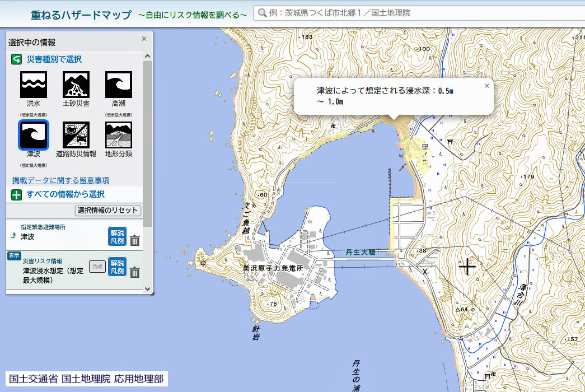Viewport: 585px width, 392px height.
Task: Expand the すべての情報から選択 section
Action: pos(17,195)
